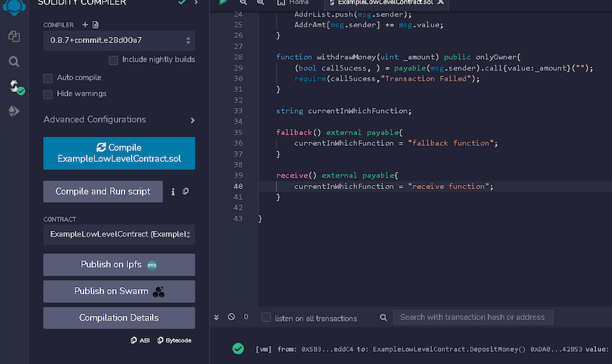Click the fallback() keyword on line 35
This screenshot has width=612, height=364.
pyautogui.click(x=299, y=132)
